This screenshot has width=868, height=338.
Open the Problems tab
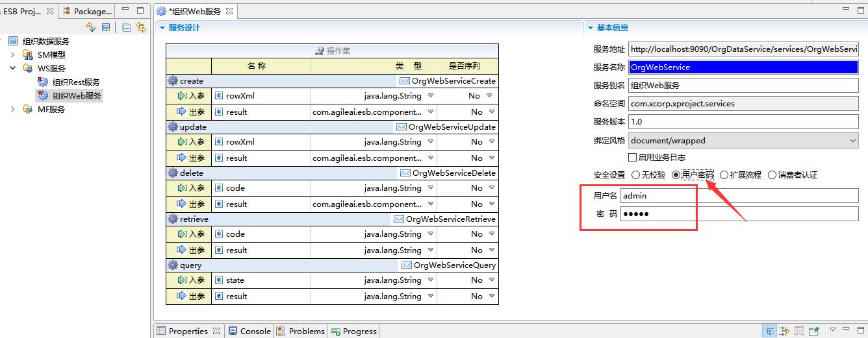(x=300, y=331)
